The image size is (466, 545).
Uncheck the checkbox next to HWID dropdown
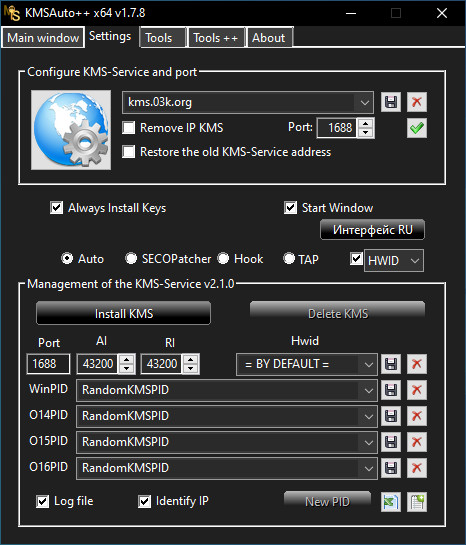[x=356, y=259]
